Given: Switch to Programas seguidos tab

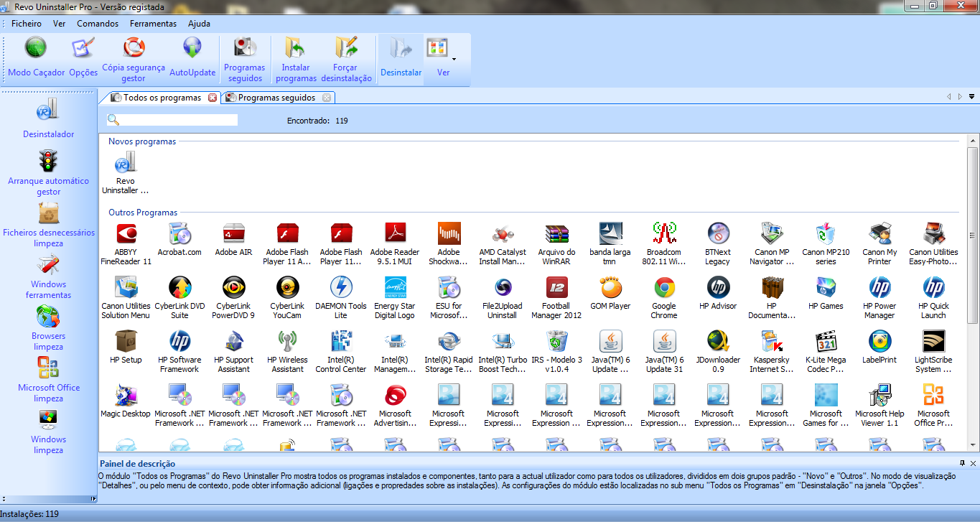Looking at the screenshot, I should pyautogui.click(x=276, y=97).
